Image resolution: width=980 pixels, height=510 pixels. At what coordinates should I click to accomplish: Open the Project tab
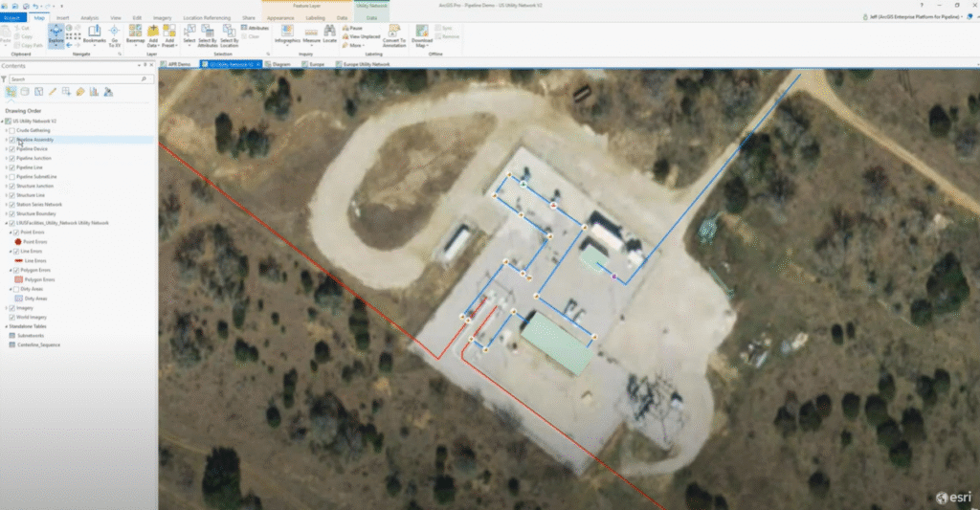pyautogui.click(x=12, y=18)
